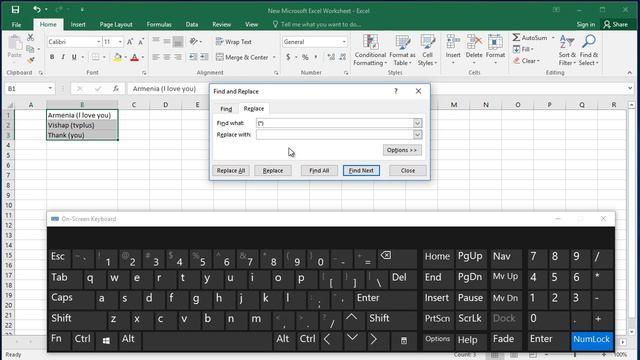Screen dimensions: 640x360
Task: Click Merge & Center
Action: coord(242,57)
